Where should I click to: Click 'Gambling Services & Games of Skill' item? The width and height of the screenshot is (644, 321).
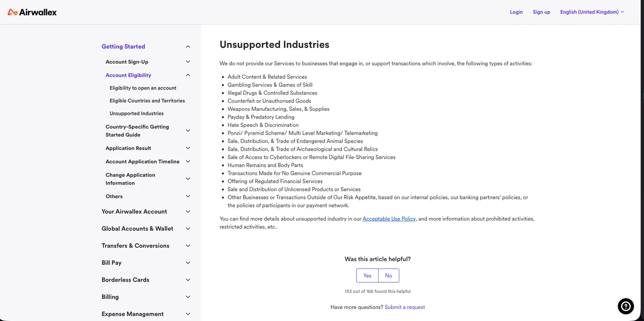(x=270, y=85)
